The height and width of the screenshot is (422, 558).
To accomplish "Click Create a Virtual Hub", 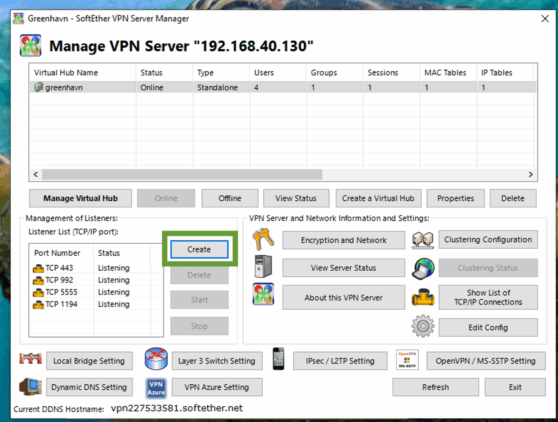I will 378,198.
